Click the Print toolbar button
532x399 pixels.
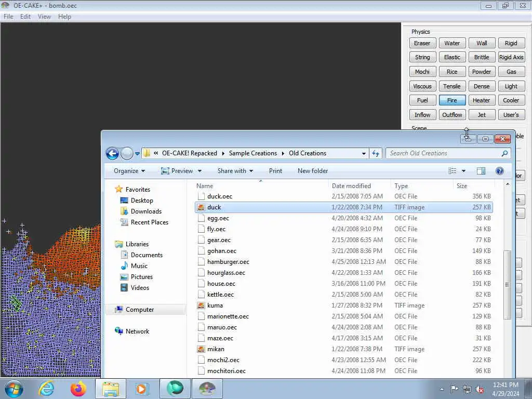[275, 171]
